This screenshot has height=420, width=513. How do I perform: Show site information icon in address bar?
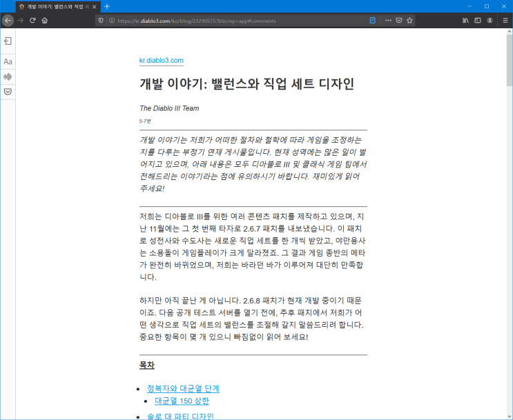point(112,21)
